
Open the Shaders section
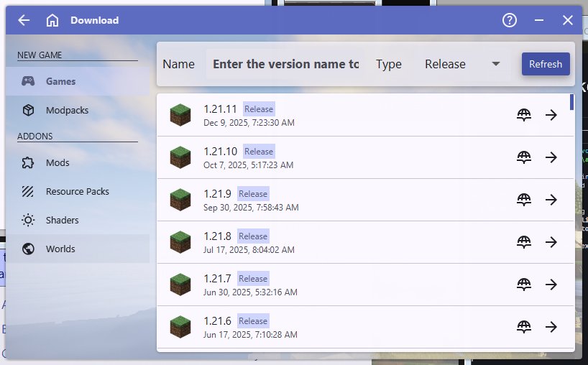[x=78, y=220]
